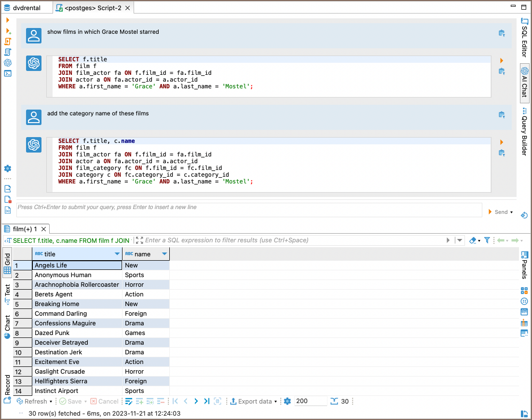Image resolution: width=532 pixels, height=420 pixels.
Task: Switch results view to Grid mode
Action: 7,263
